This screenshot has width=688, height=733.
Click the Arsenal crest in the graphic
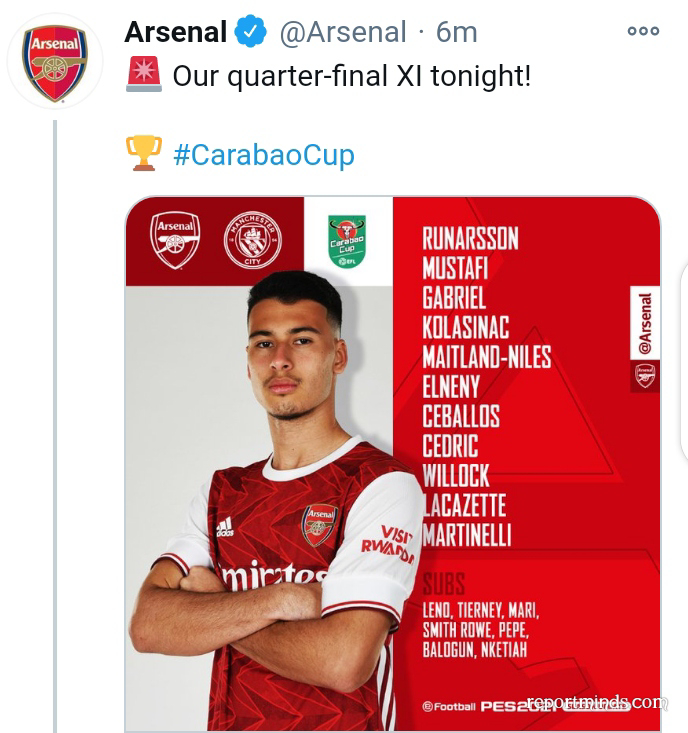point(175,240)
